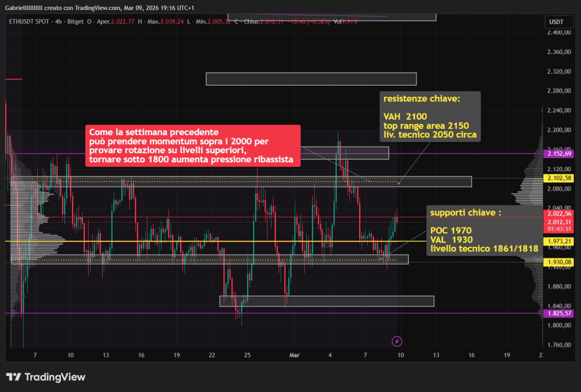This screenshot has height=392, width=581.
Task: Click the 1.800,00 price axis label
Action: 558,325
